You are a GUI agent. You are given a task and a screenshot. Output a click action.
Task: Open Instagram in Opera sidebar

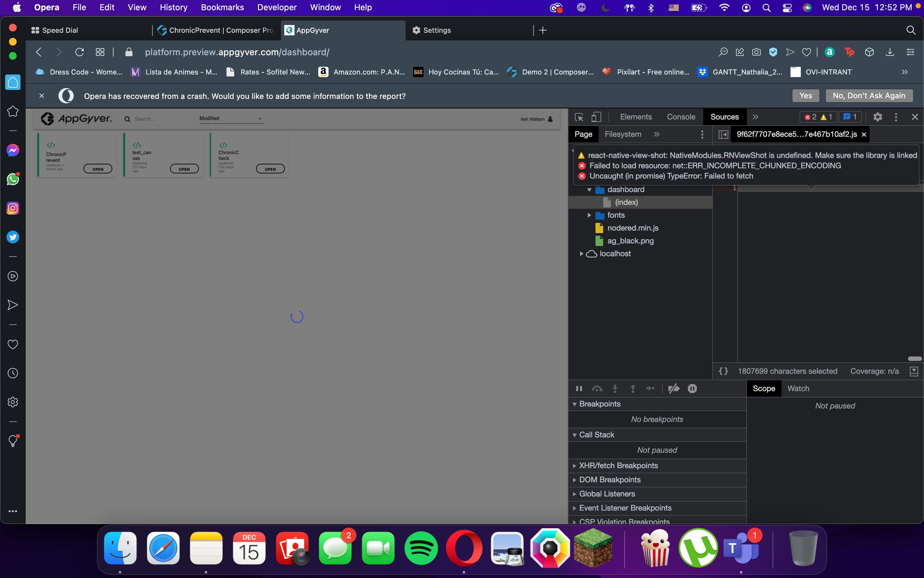pos(13,208)
